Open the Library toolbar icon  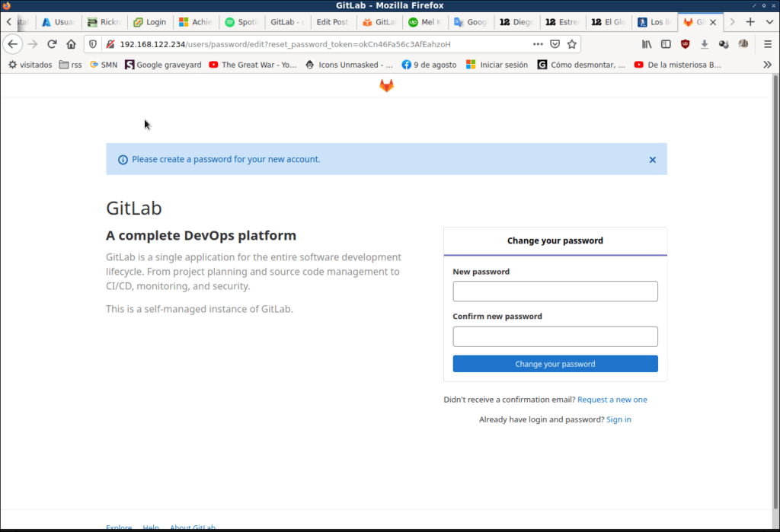tap(646, 44)
